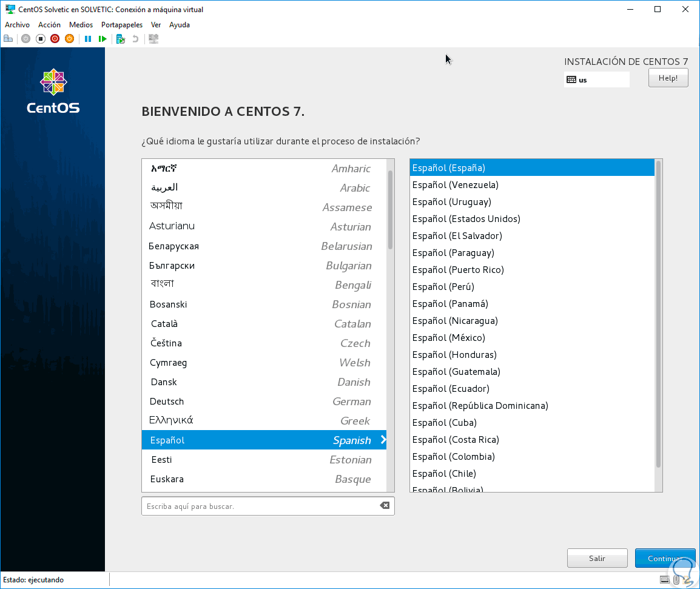Select Dansk language
The image size is (700, 589).
tap(264, 382)
